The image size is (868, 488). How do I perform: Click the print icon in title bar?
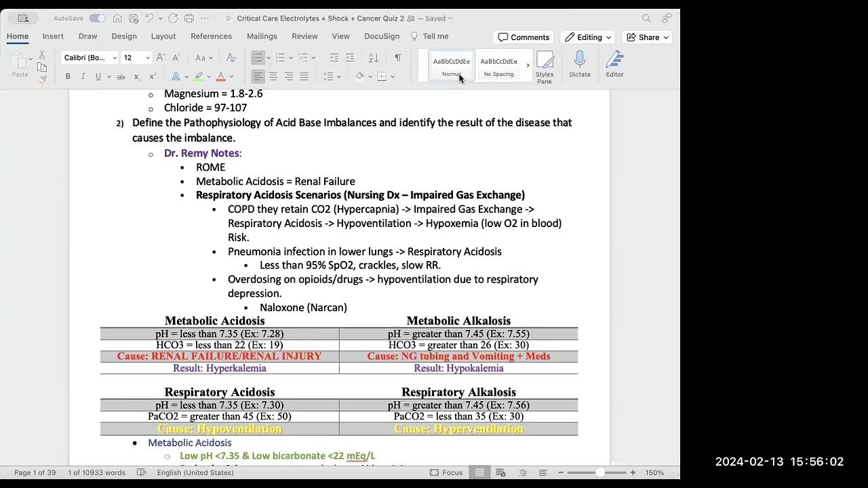189,18
